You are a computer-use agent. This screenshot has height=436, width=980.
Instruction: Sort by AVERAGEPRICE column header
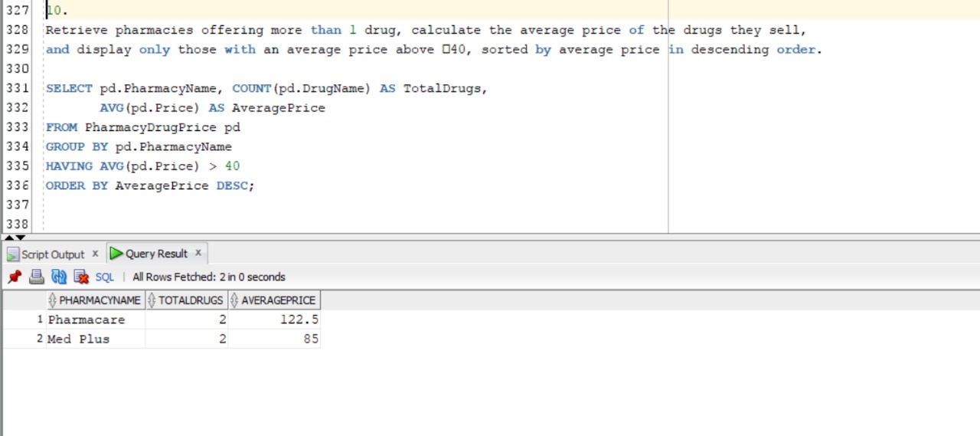click(273, 300)
